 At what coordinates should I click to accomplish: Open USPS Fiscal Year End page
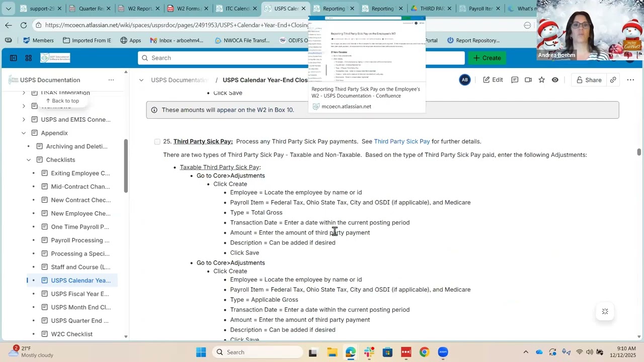click(80, 294)
